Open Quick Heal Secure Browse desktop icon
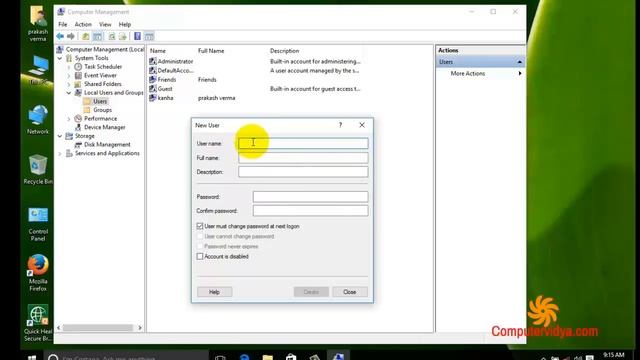 coord(38,323)
